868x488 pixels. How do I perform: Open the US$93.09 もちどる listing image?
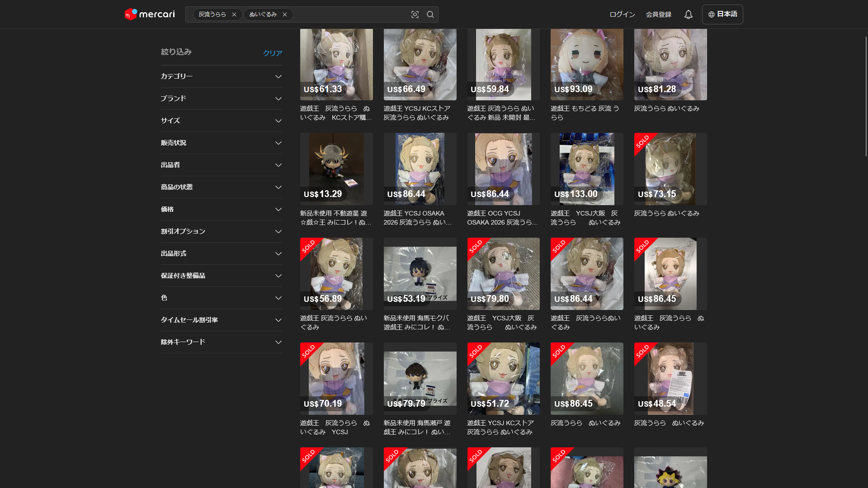point(587,65)
